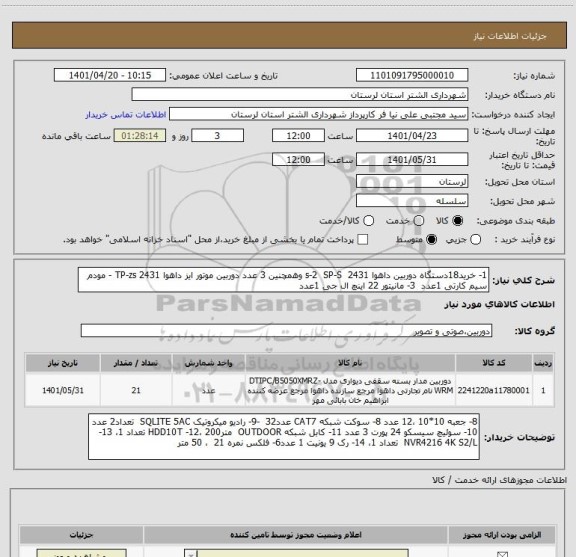Click the response deadline time 12:00 field
Viewport: 576px width, 557px height.
(x=298, y=136)
